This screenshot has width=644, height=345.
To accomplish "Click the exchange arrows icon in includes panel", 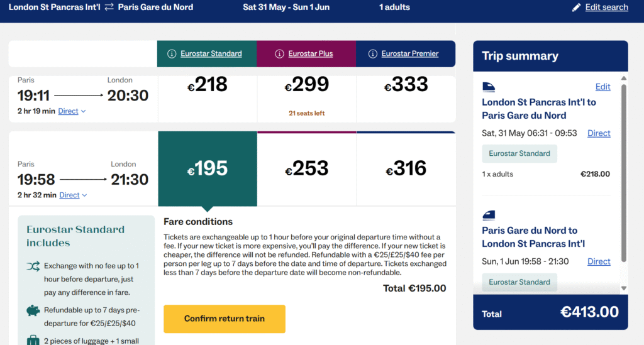I will click(33, 266).
